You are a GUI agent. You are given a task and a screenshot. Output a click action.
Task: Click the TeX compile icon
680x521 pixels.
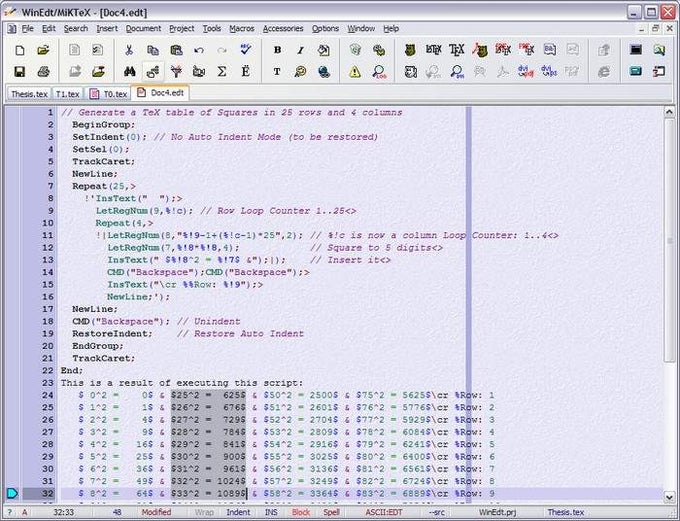(x=457, y=49)
